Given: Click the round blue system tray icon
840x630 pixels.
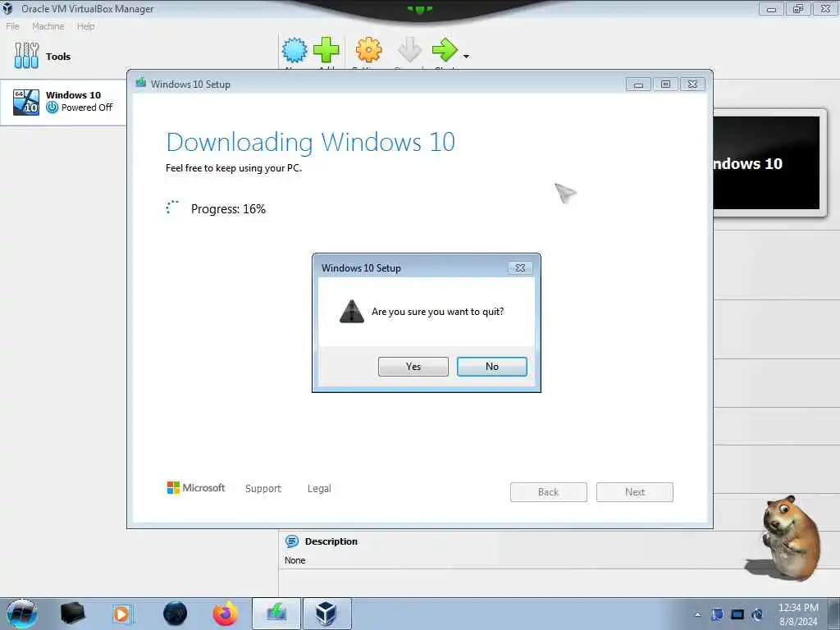Looking at the screenshot, I should (x=757, y=614).
